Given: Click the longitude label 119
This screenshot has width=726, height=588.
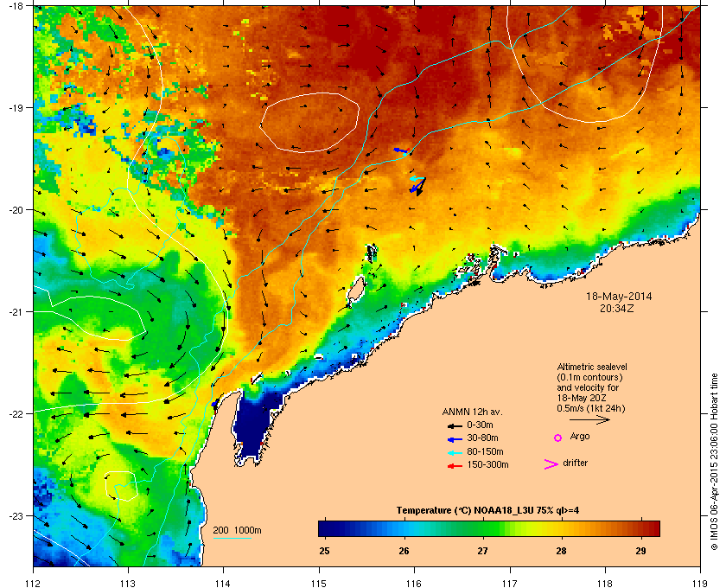Looking at the screenshot, I should [x=700, y=584].
